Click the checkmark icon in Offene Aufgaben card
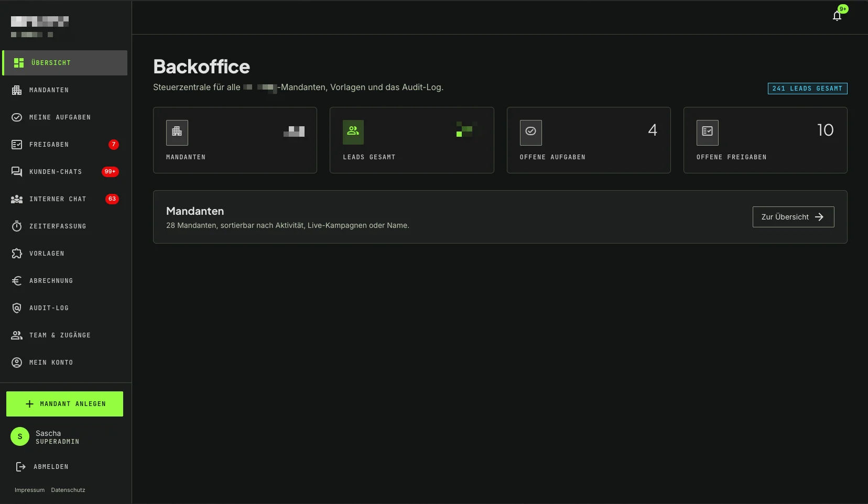Screen dimensions: 868x504 (x=530, y=133)
